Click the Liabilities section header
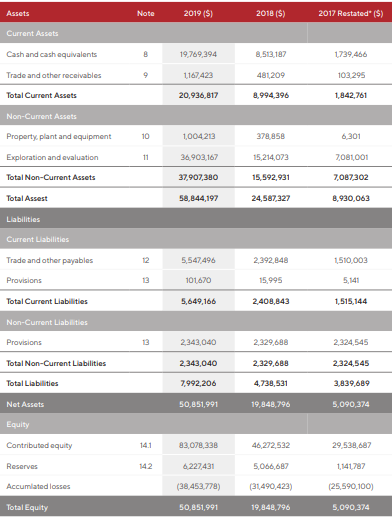 [x=23, y=219]
